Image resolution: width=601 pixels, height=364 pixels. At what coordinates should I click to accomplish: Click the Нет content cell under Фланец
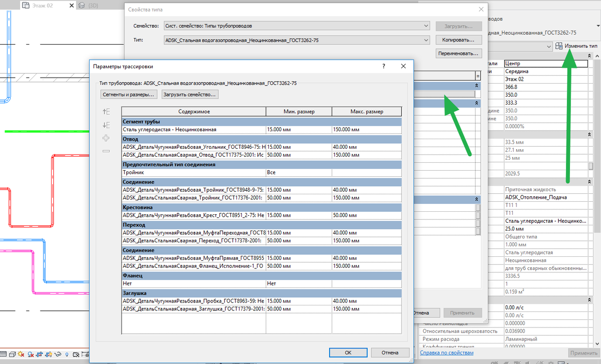tap(193, 283)
